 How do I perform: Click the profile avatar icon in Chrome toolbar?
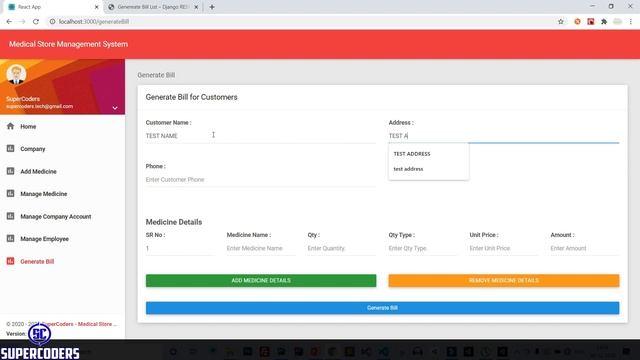pyautogui.click(x=618, y=22)
